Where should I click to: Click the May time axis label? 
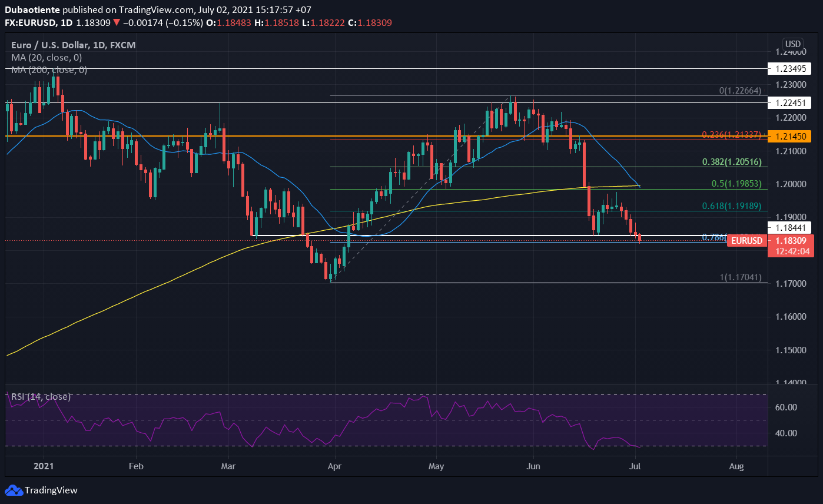click(436, 466)
